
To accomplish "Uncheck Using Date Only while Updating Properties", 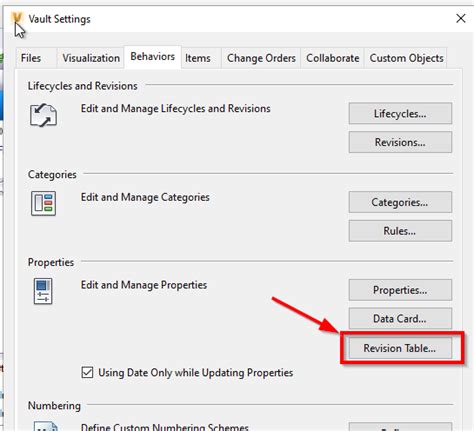I will (87, 372).
